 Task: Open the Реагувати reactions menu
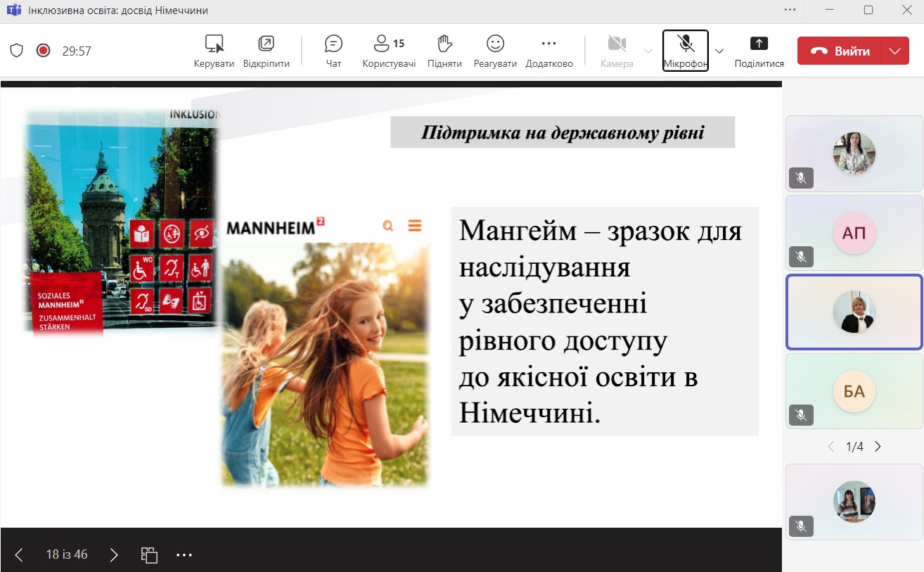pos(495,51)
